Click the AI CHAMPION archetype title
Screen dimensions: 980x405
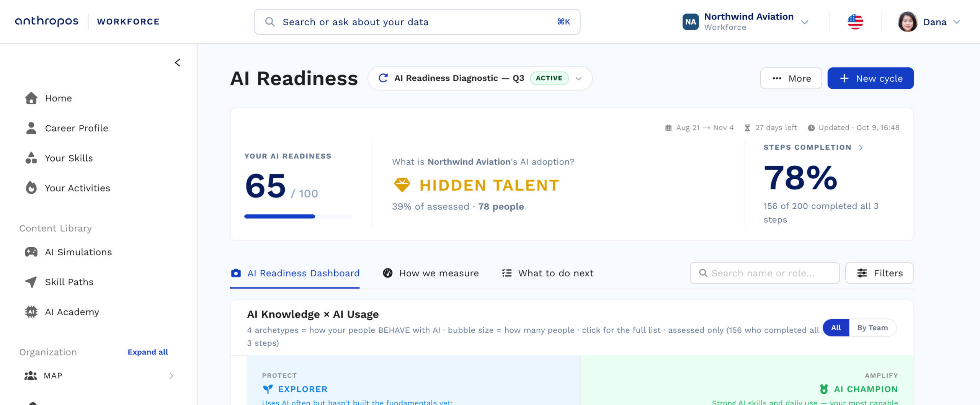(866, 389)
